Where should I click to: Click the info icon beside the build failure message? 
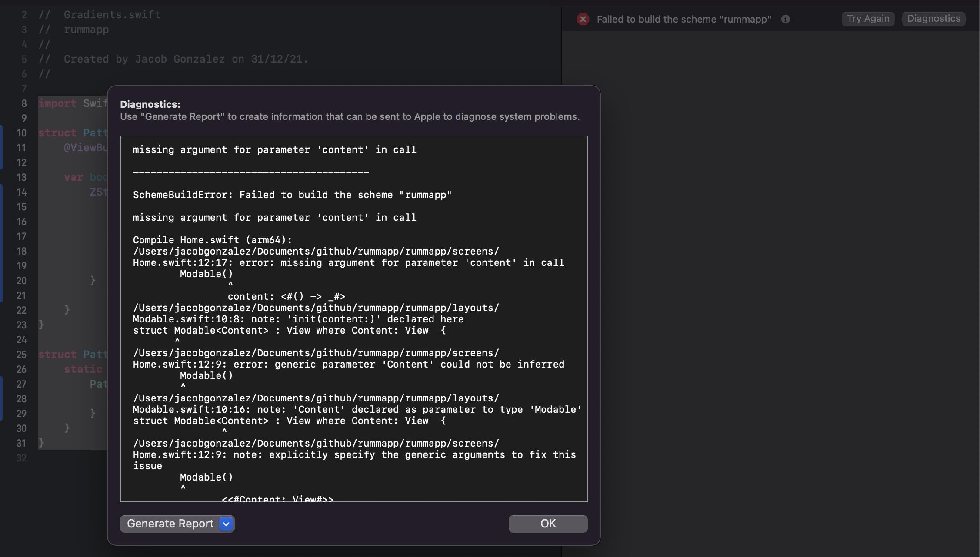point(785,19)
